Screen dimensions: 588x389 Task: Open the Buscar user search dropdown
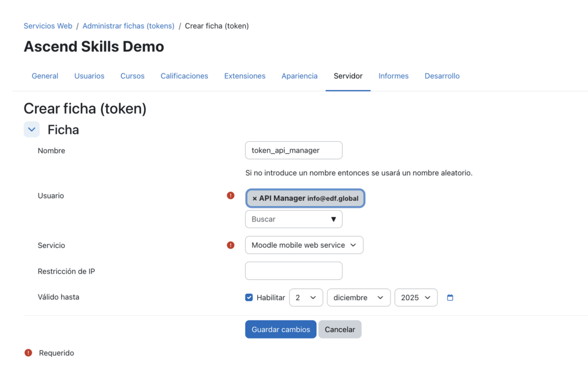pos(293,219)
